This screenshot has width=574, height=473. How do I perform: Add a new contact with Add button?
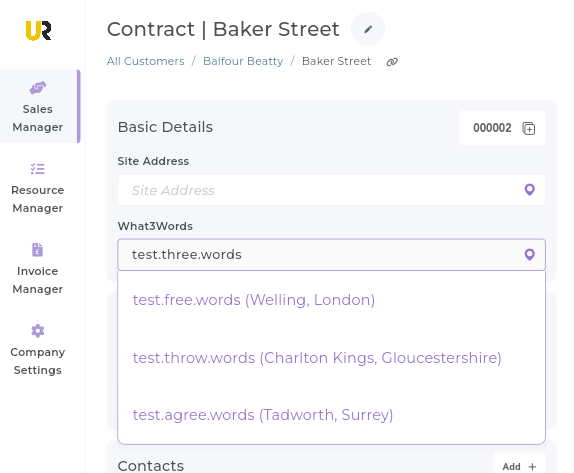(x=519, y=466)
